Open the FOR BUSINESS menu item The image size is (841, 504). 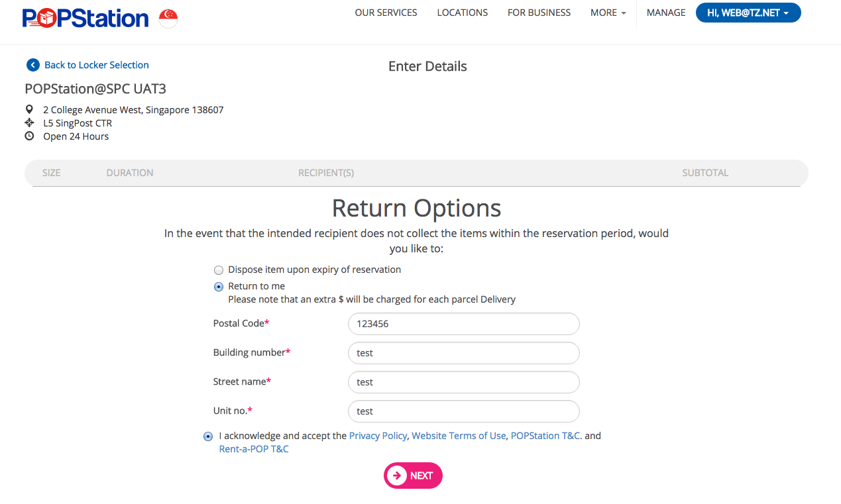pos(539,13)
